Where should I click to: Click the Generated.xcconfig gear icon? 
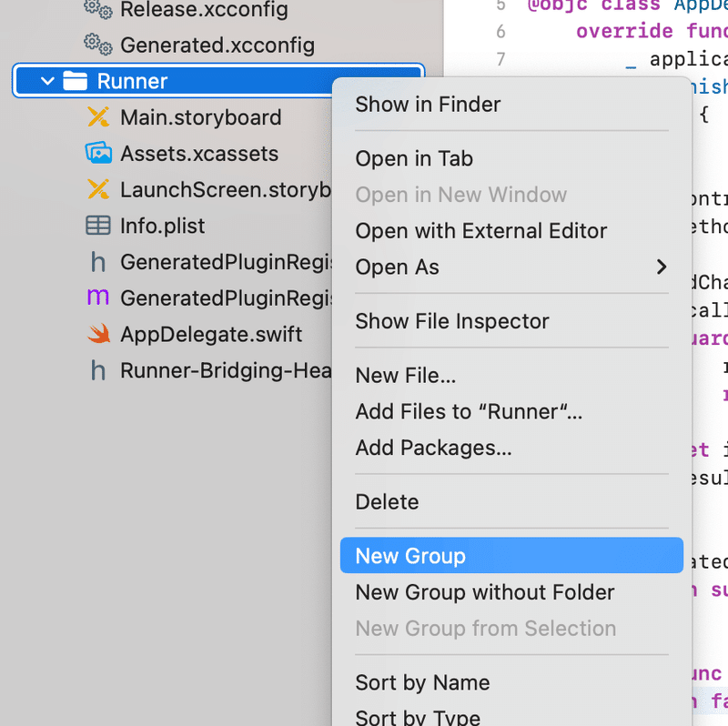[x=98, y=45]
